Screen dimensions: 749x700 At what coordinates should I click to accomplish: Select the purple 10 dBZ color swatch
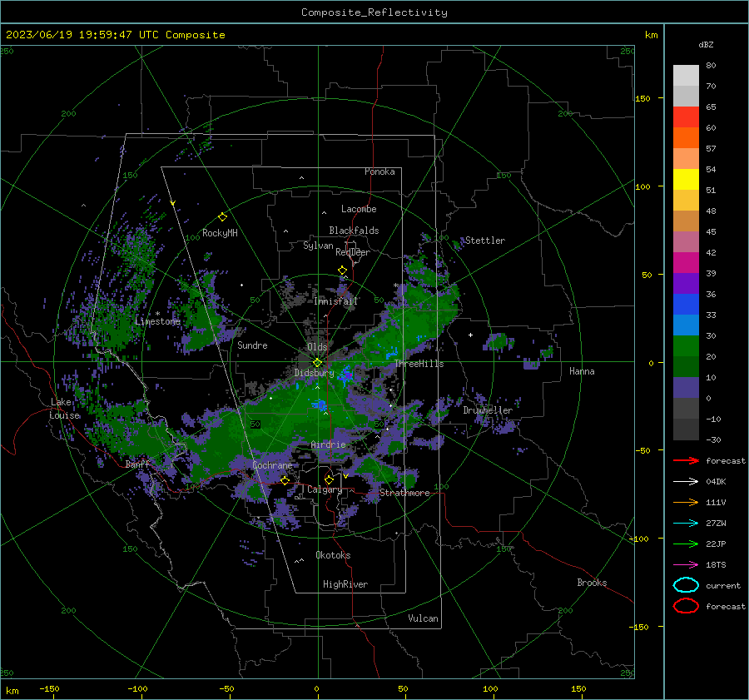pos(686,388)
